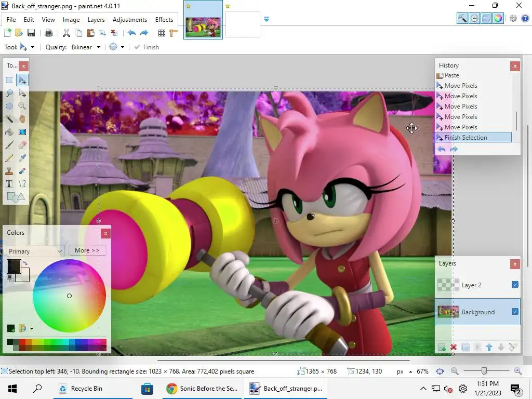The width and height of the screenshot is (532, 399).
Task: Cut the selection with scissors icon
Action: click(x=66, y=33)
